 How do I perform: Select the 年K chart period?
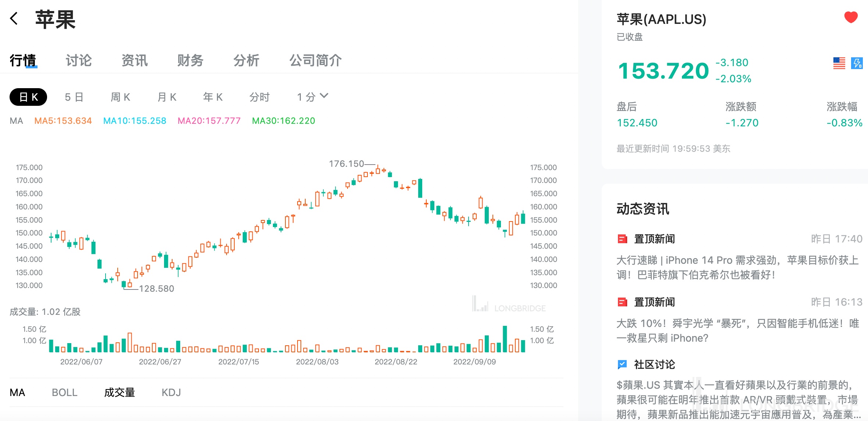click(213, 97)
